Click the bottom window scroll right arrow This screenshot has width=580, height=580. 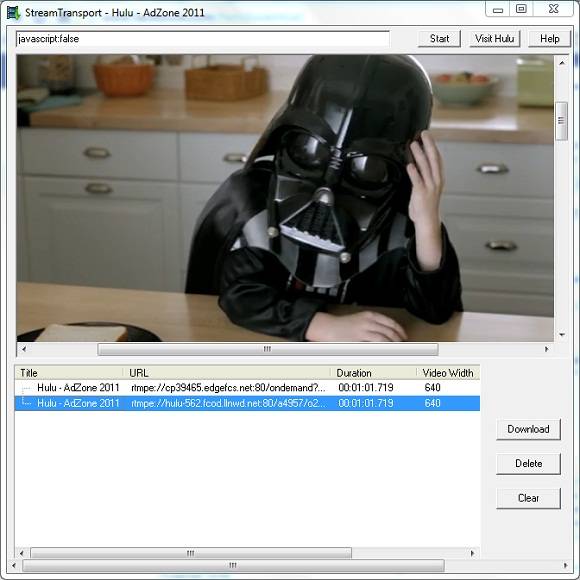[x=566, y=566]
